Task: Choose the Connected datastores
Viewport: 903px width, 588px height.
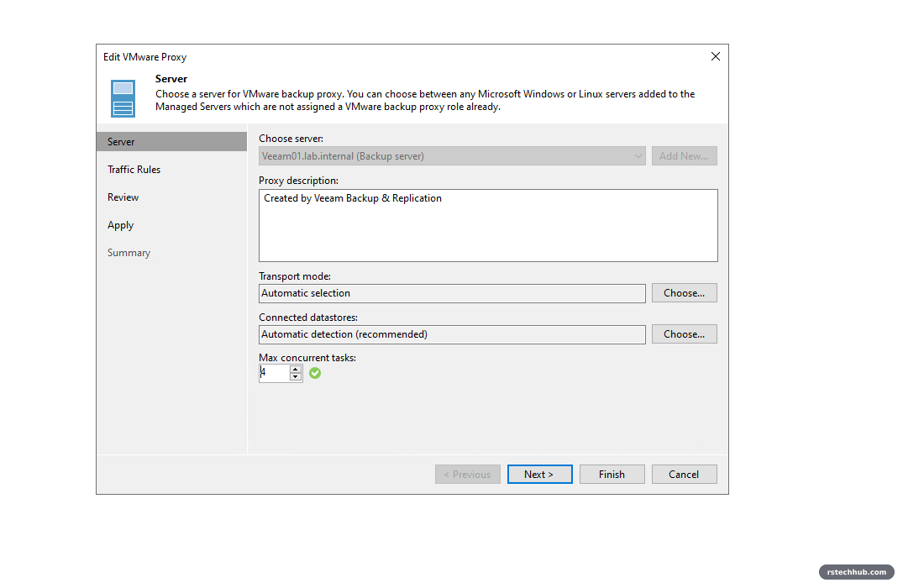Action: point(684,334)
